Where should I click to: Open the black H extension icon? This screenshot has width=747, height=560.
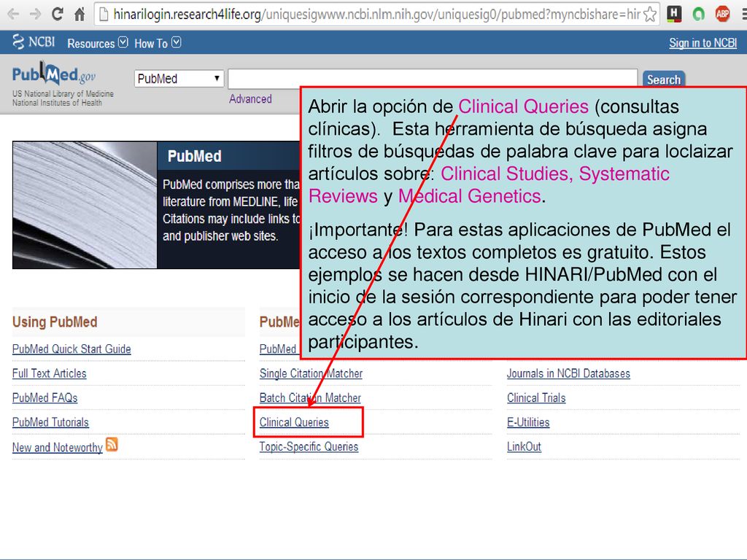[673, 15]
